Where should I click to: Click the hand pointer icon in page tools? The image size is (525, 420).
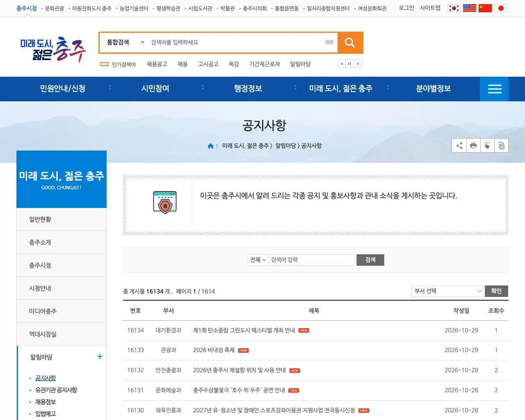[x=487, y=146]
